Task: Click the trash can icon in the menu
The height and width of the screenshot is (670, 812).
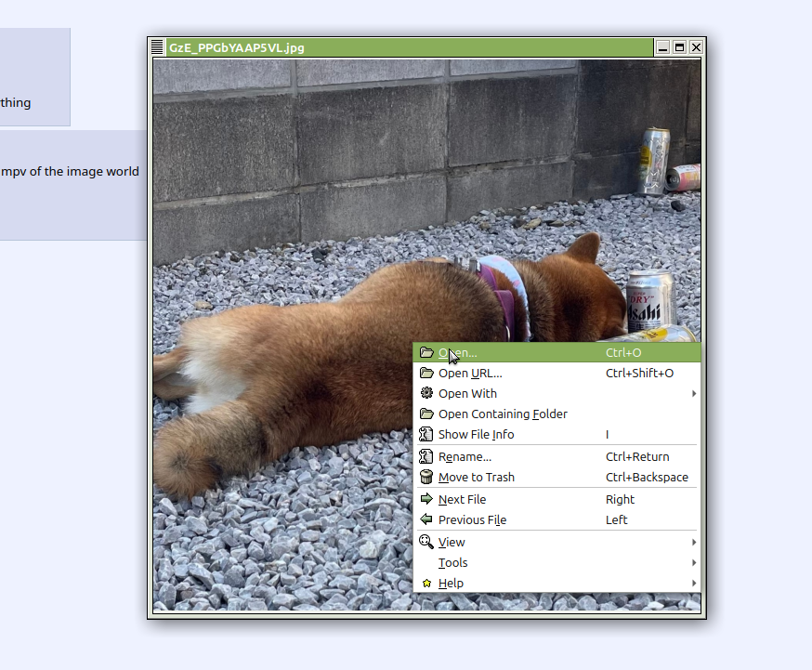Action: 426,477
